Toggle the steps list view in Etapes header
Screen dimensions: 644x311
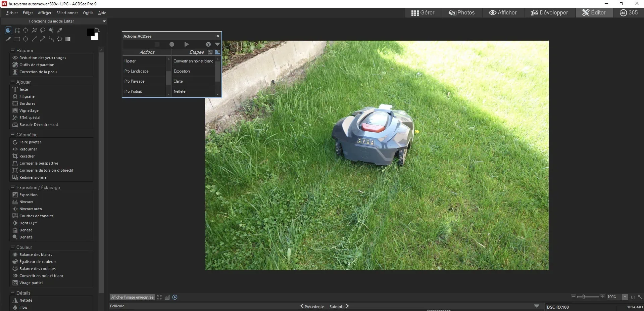pyautogui.click(x=217, y=52)
